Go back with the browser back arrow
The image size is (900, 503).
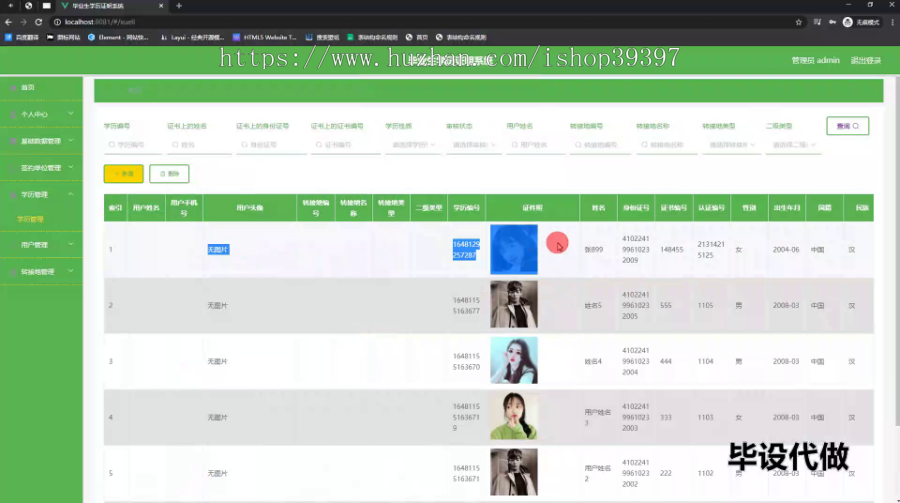[8, 22]
